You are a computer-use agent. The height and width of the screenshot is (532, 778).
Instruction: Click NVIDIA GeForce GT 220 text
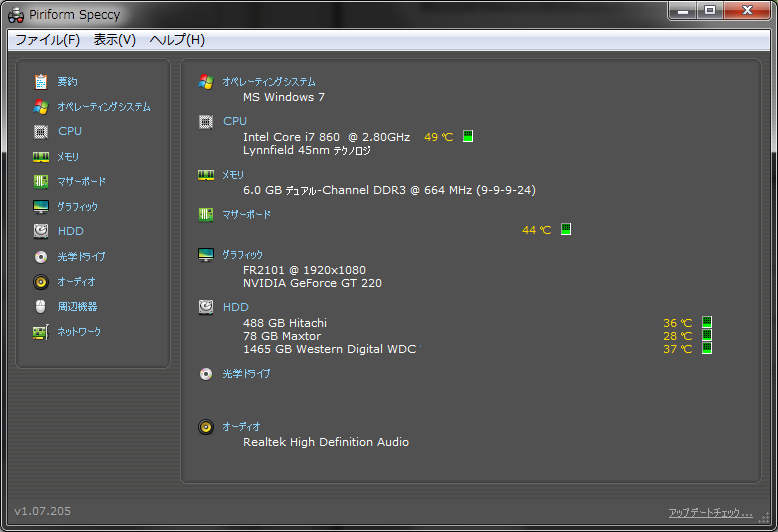pyautogui.click(x=312, y=283)
